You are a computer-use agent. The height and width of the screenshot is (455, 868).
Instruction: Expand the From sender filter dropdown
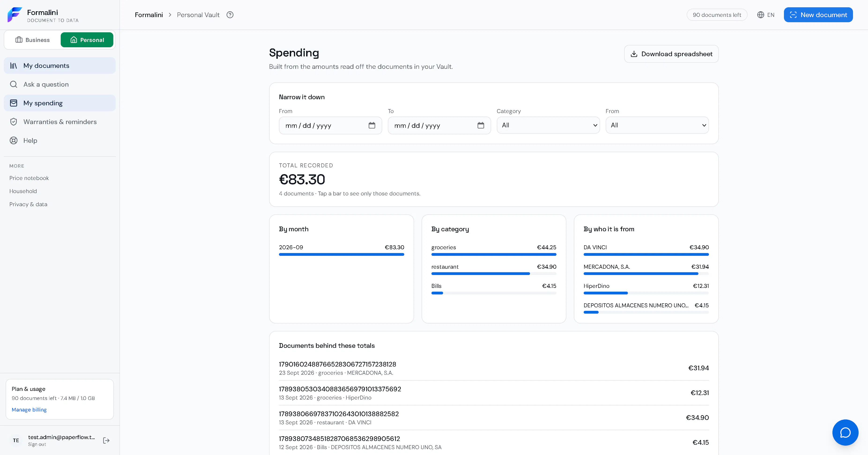pyautogui.click(x=657, y=125)
